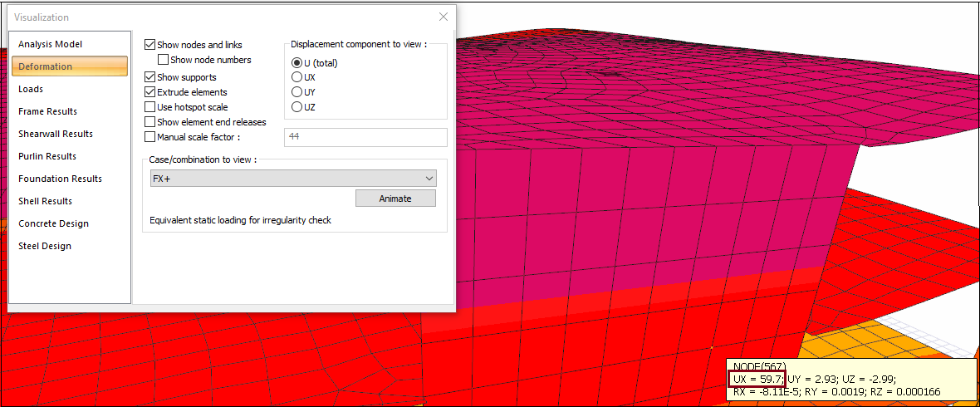This screenshot has width=980, height=407.
Task: Uncheck Show nodes and links
Action: click(x=150, y=45)
